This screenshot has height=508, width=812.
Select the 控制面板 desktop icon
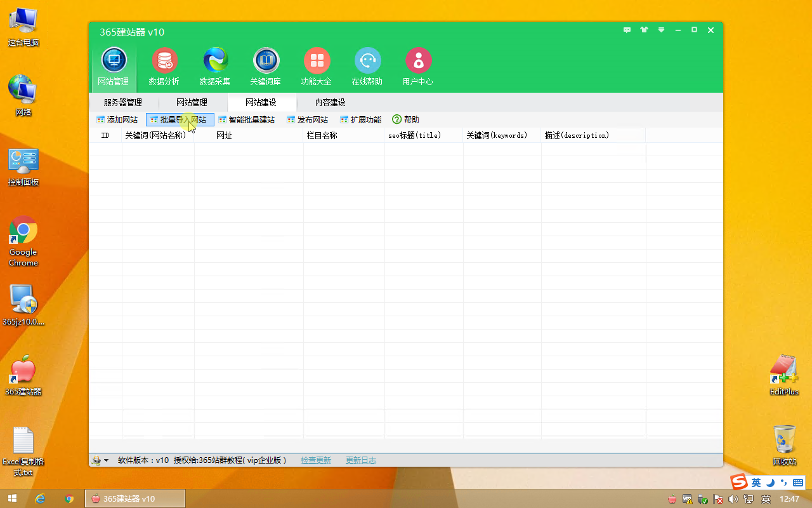tap(23, 166)
